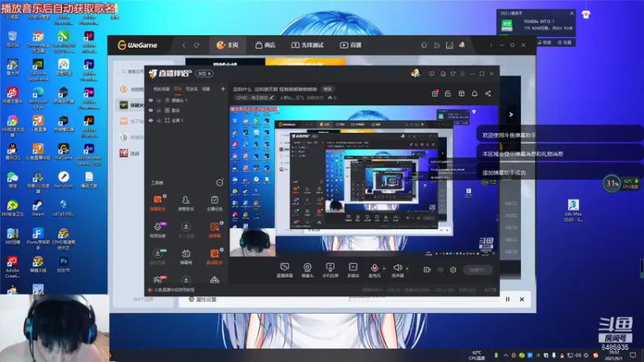Open the 直播伴侣 hamburger menu

tap(462, 74)
